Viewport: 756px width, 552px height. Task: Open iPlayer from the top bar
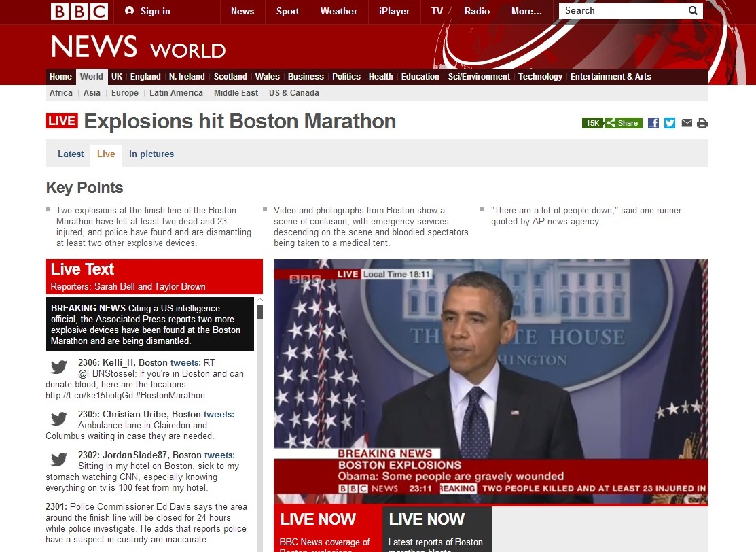click(x=395, y=11)
